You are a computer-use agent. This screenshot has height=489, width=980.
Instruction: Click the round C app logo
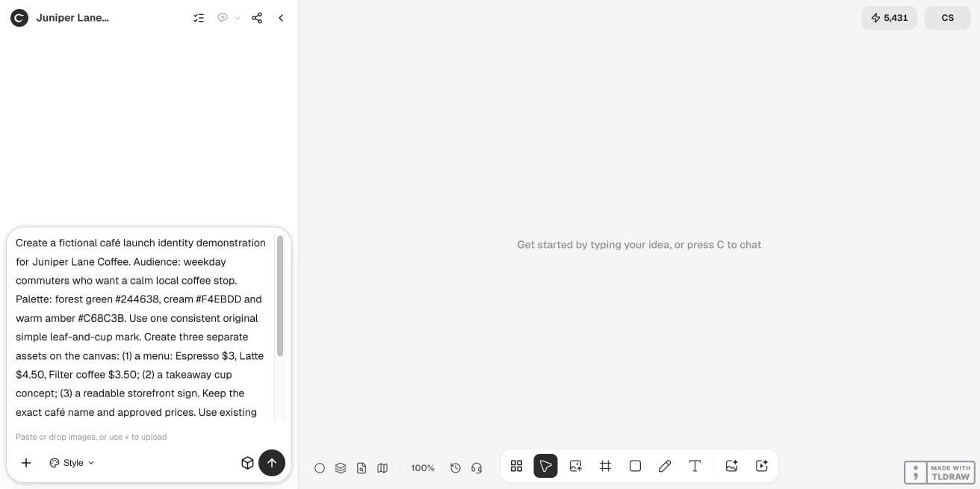pos(19,18)
